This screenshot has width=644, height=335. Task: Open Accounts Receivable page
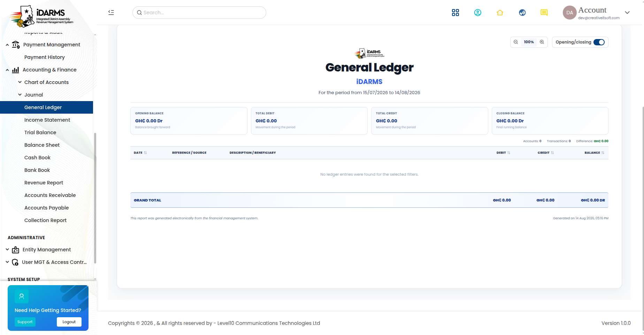(x=50, y=195)
